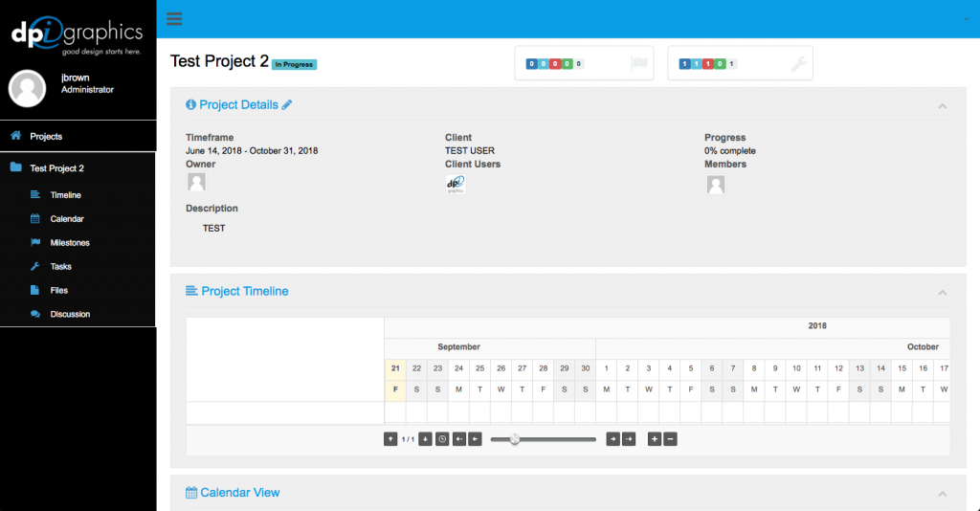Open the client user dpi avatar

pos(456,185)
